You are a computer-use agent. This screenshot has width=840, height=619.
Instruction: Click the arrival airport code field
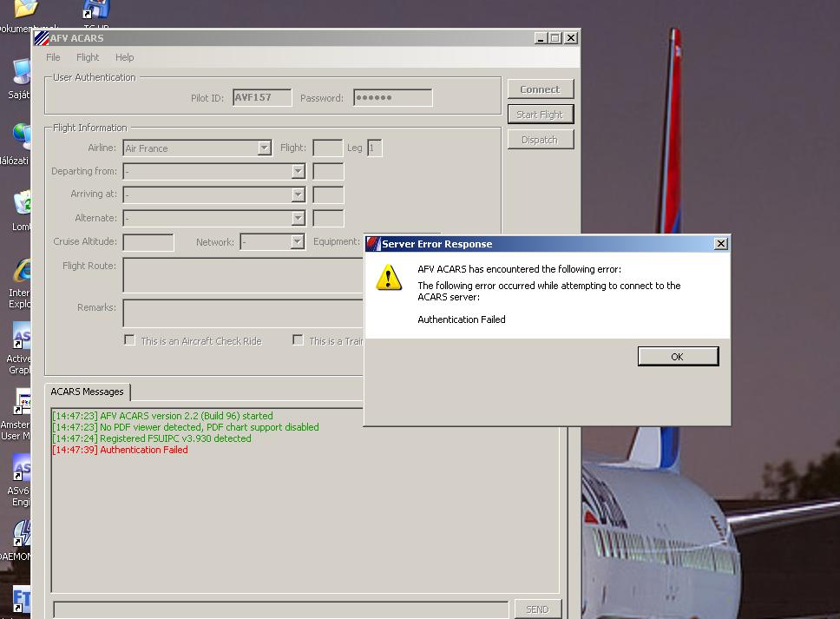[328, 195]
